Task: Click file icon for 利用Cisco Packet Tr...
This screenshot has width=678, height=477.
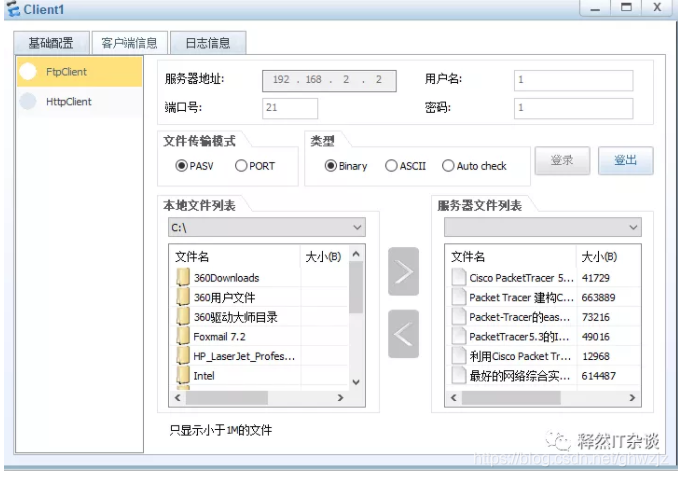Action: [458, 356]
